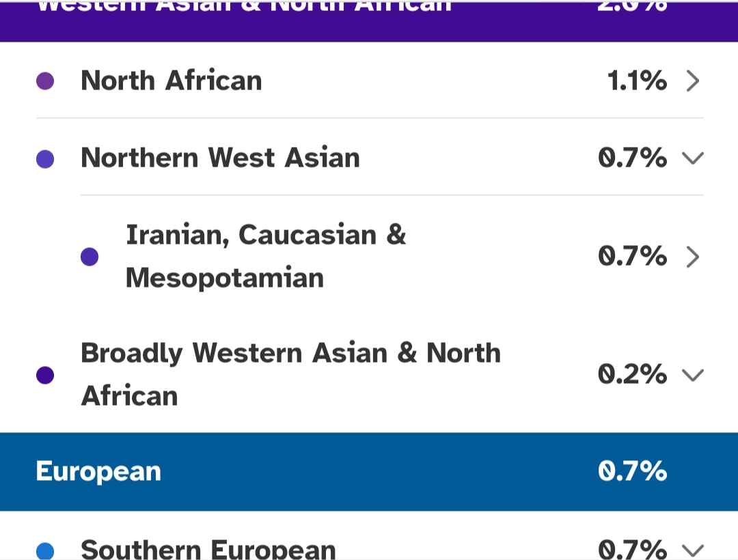This screenshot has width=738, height=560.
Task: Click the North African purple dot
Action: point(45,81)
